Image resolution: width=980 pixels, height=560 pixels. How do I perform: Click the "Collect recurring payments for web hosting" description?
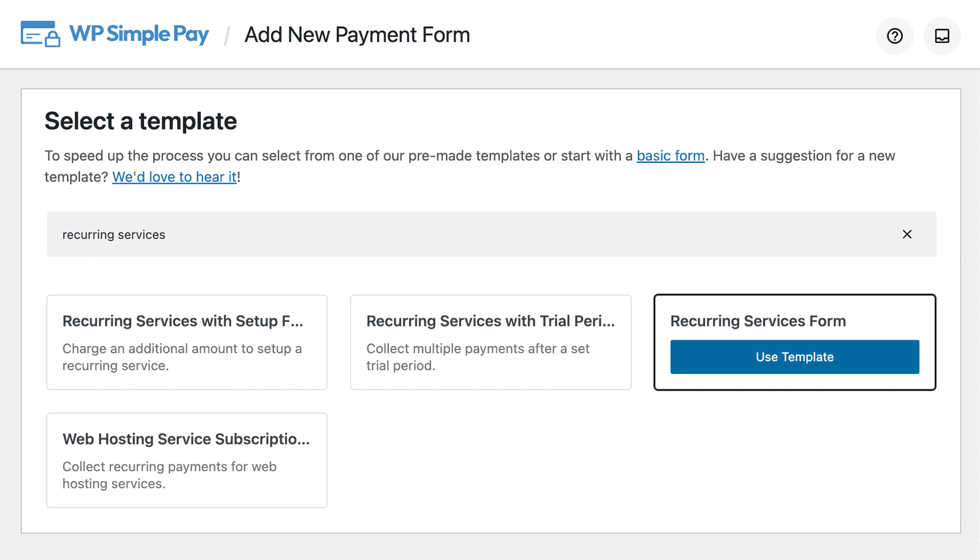tap(170, 475)
